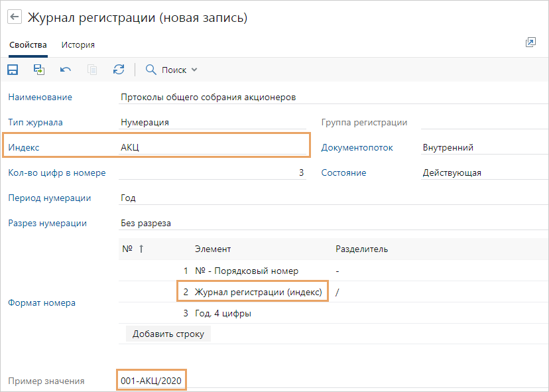Click the Undo arrow icon
Screen dimensions: 549x392
pos(66,70)
